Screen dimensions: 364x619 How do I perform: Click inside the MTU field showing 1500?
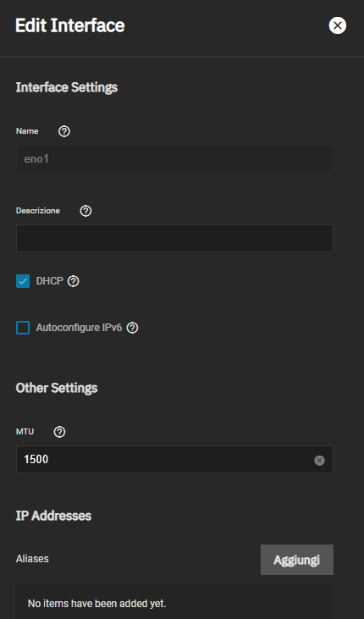click(x=174, y=460)
